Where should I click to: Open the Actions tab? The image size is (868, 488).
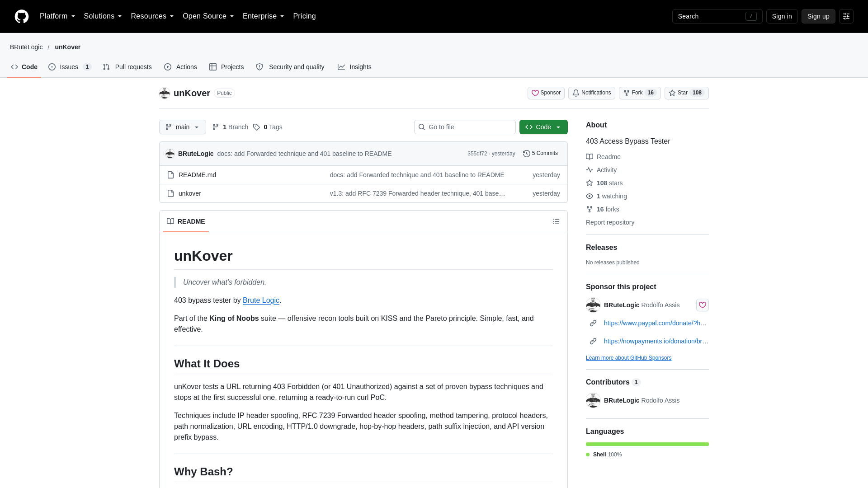coord(180,67)
